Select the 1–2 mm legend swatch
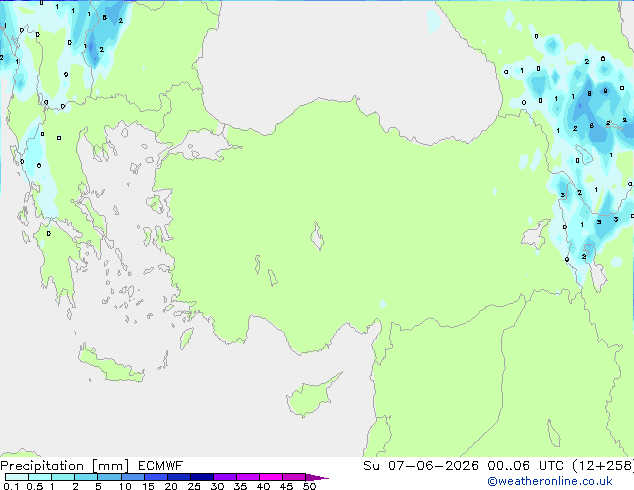Viewport: 634px width, 490px height. pyautogui.click(x=63, y=477)
